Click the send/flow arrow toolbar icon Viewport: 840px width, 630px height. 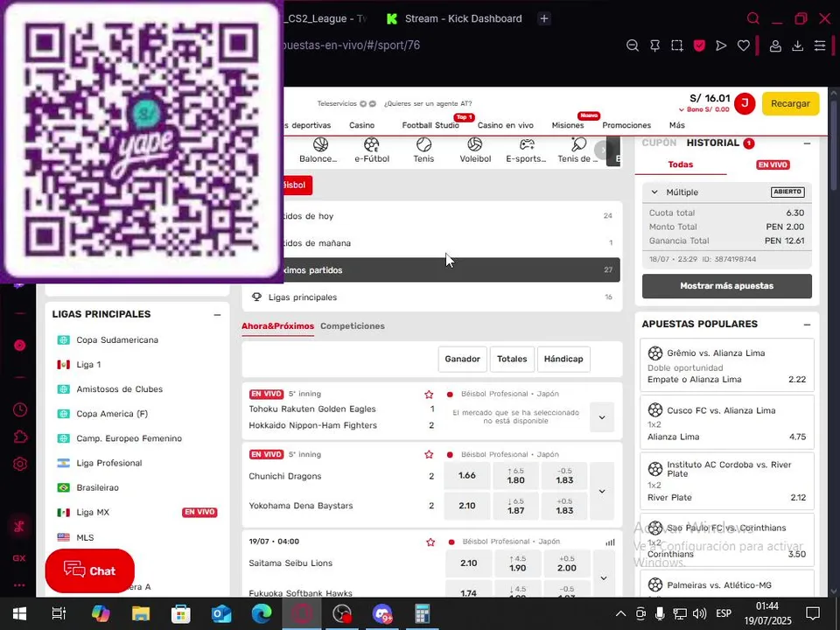point(721,45)
